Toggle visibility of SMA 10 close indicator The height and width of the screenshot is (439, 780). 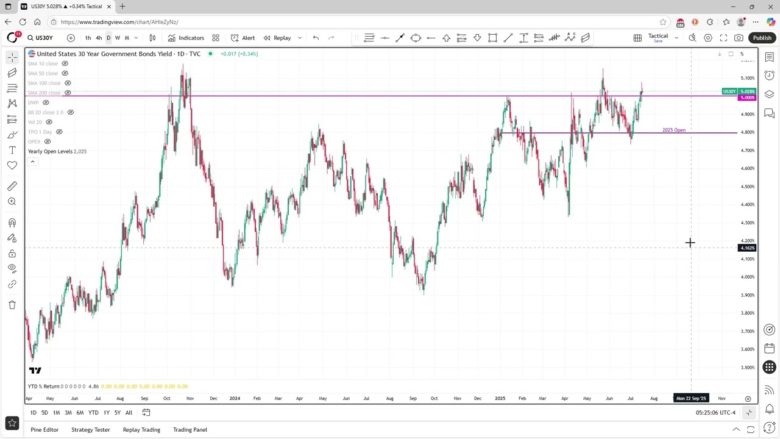(x=65, y=63)
